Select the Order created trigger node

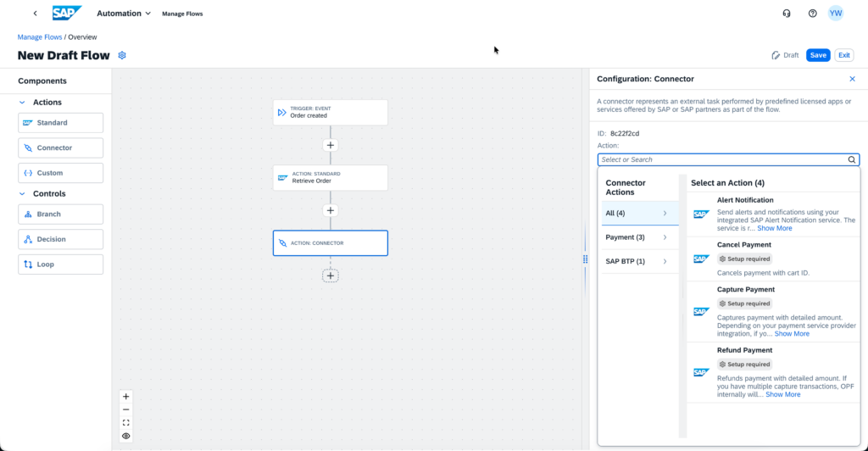point(331,113)
